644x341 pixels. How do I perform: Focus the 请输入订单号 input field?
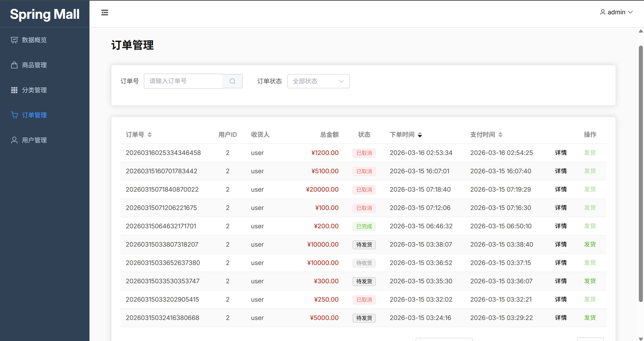pos(183,81)
